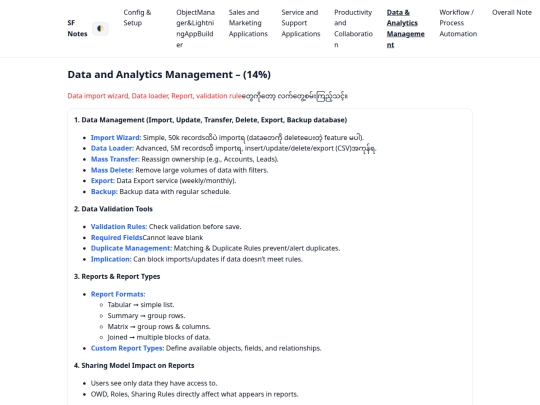Image resolution: width=540 pixels, height=405 pixels.
Task: Click '4. Sharing Model Impact on Reports' heading
Action: [x=134, y=365]
